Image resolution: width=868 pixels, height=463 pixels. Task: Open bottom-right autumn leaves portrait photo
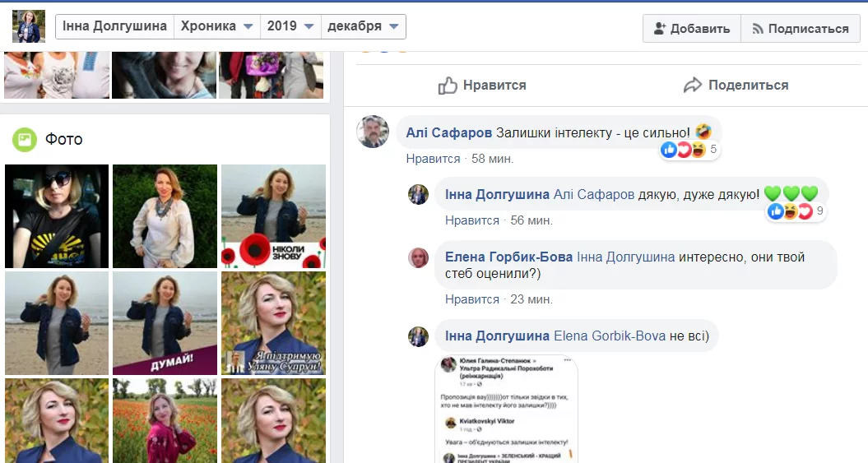(273, 420)
